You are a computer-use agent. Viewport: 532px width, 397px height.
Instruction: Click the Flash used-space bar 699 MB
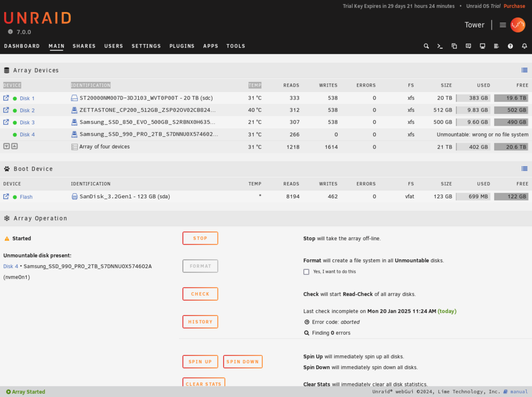coord(473,196)
